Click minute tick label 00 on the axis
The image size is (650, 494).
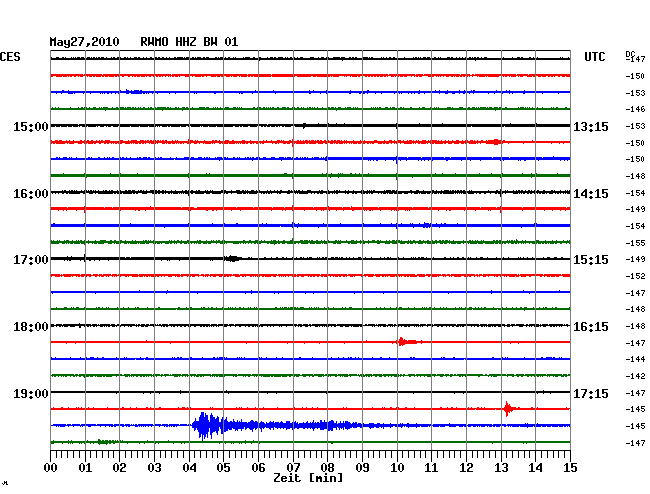click(x=51, y=468)
